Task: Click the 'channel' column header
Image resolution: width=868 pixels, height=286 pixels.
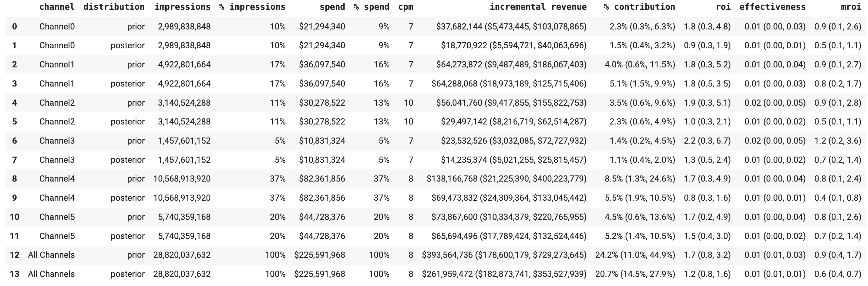Action: pos(57,7)
